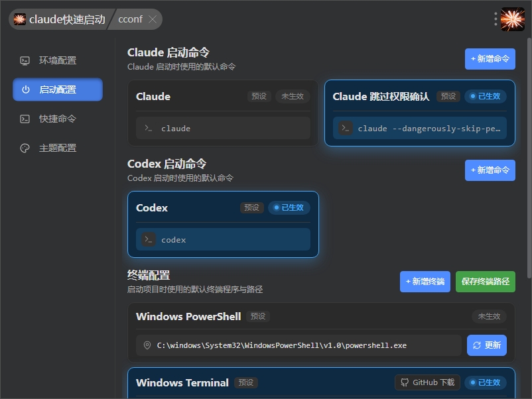This screenshot has height=399, width=532.
Task: Click the location pin icon in path field
Action: 147,345
